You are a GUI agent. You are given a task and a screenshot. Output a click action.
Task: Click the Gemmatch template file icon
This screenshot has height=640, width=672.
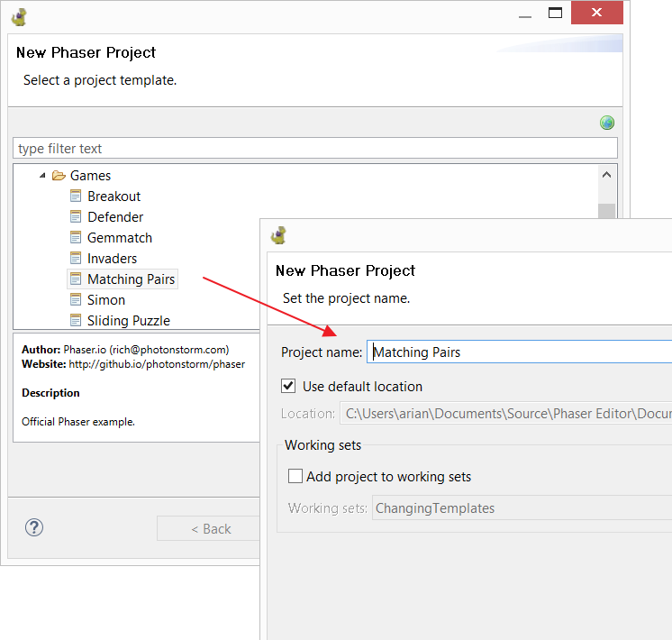[x=76, y=237]
